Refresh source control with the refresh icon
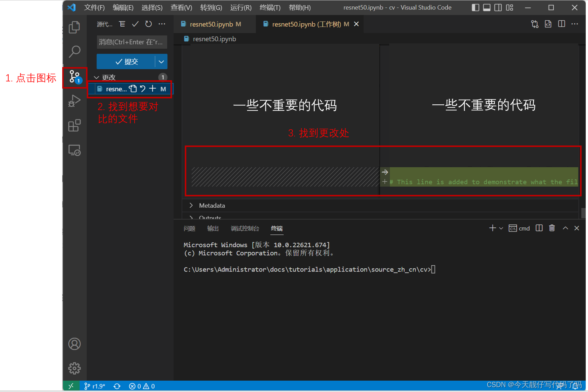This screenshot has height=392, width=588. tap(149, 24)
